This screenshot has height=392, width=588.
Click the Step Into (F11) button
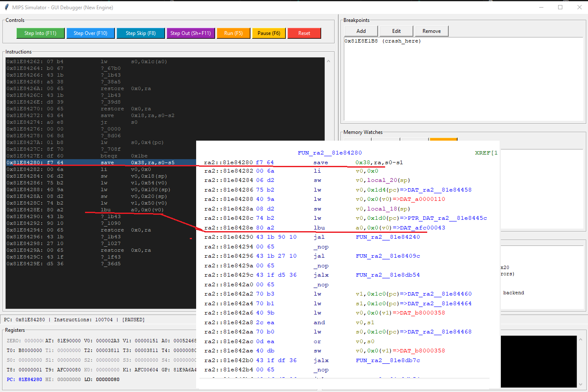[x=40, y=33]
